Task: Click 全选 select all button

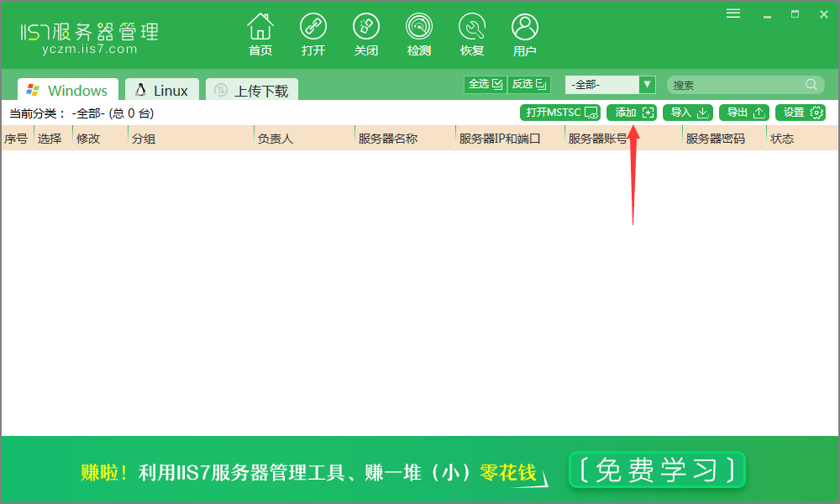Action: click(486, 84)
